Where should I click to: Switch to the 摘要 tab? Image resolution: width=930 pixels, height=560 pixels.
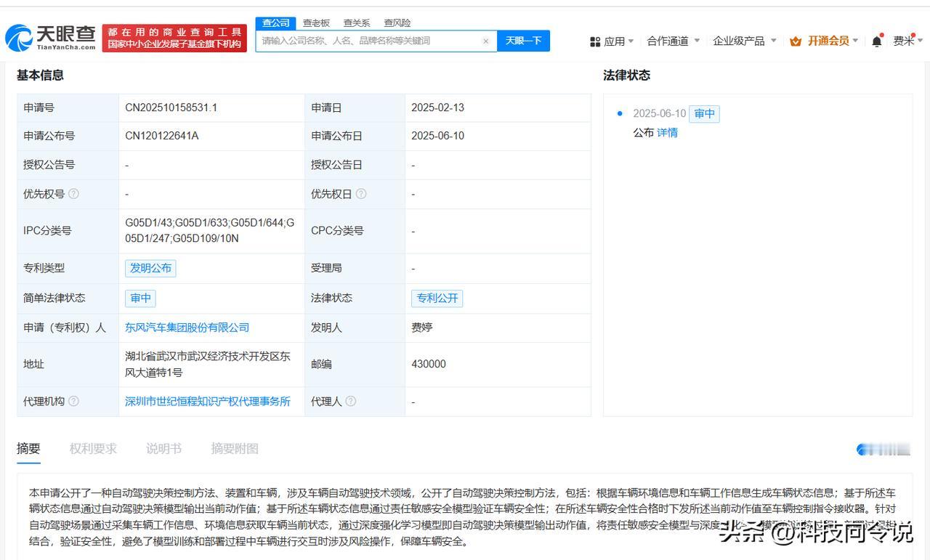(28, 449)
